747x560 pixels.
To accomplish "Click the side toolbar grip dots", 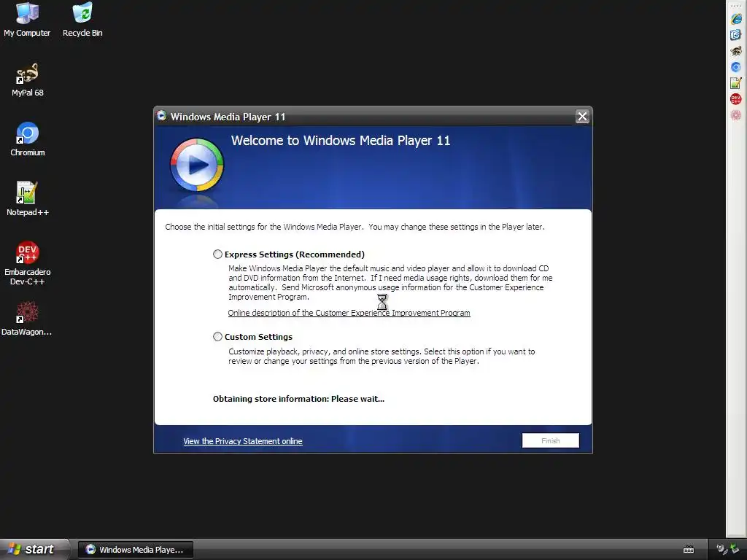I will point(736,6).
